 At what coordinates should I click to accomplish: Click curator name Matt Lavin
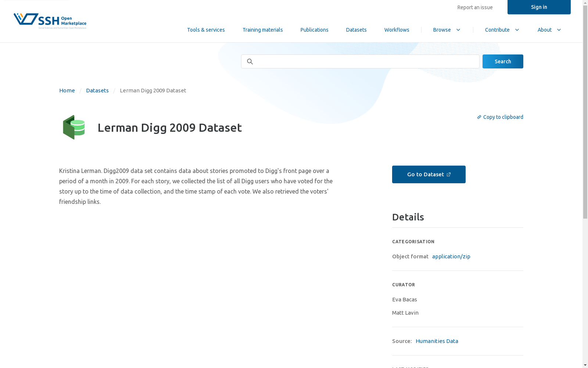coord(405,313)
